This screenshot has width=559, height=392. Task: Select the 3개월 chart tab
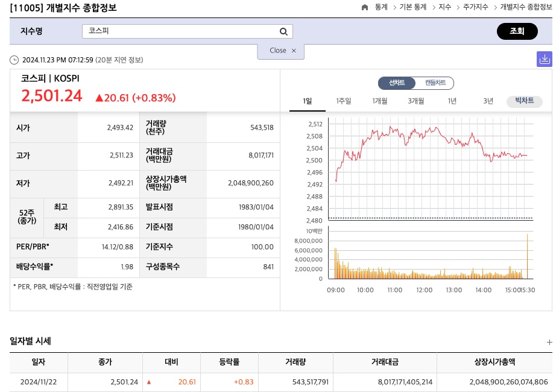[x=416, y=101]
